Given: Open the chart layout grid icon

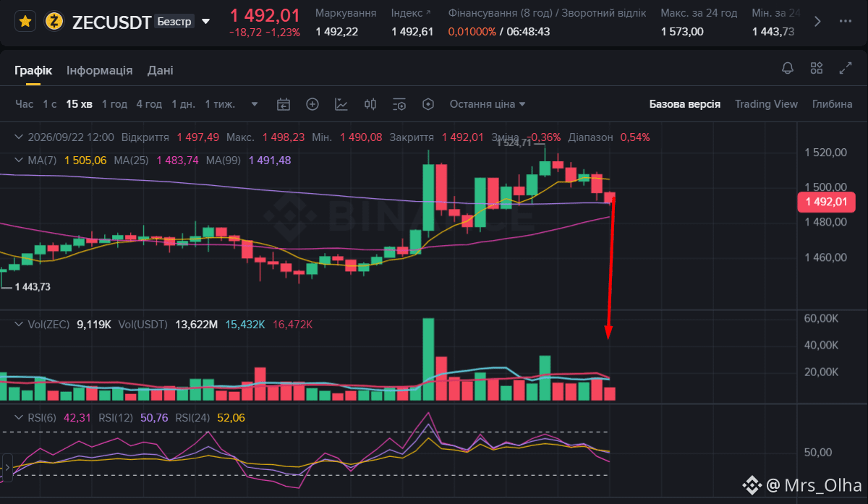Looking at the screenshot, I should (x=817, y=69).
